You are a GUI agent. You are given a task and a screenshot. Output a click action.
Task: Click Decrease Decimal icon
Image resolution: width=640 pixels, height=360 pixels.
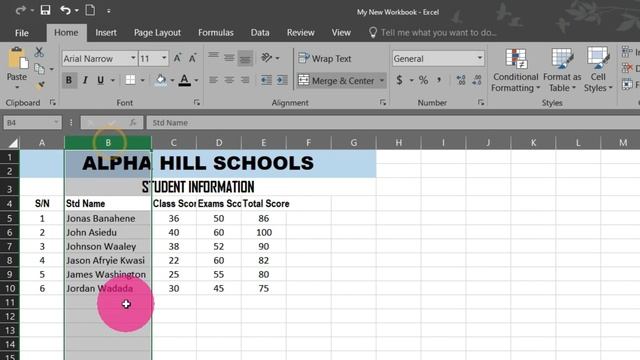[x=477, y=80]
